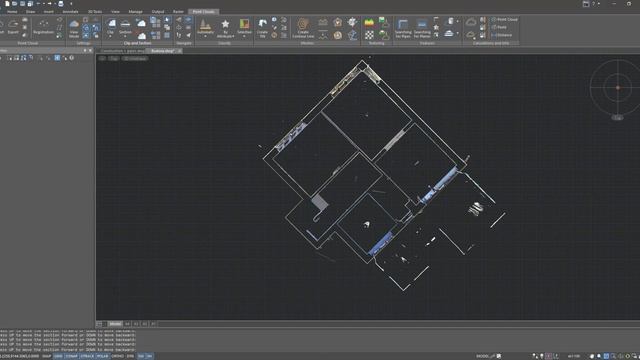Switch to the inactive drawing document tab
Viewport: 640px width, 360px height.
[122, 51]
